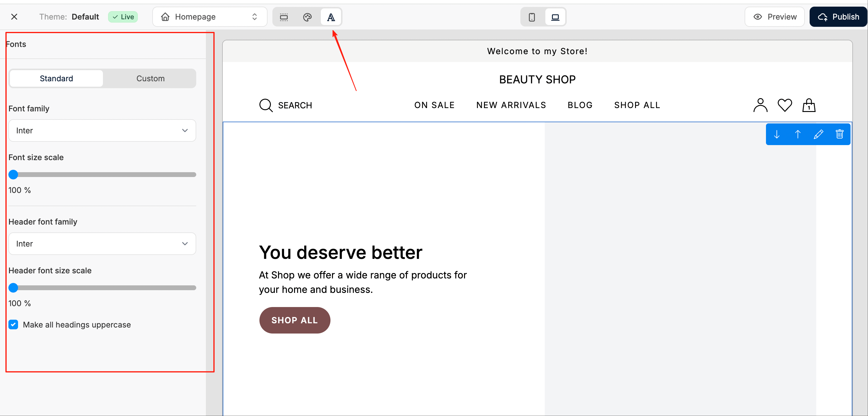Screen dimensions: 868x416
Task: Click the Preview button
Action: point(775,17)
